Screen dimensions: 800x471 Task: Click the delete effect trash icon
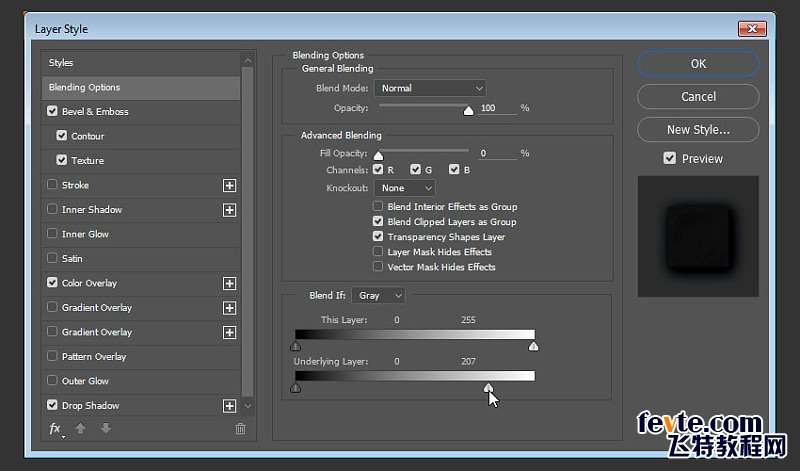pyautogui.click(x=240, y=429)
